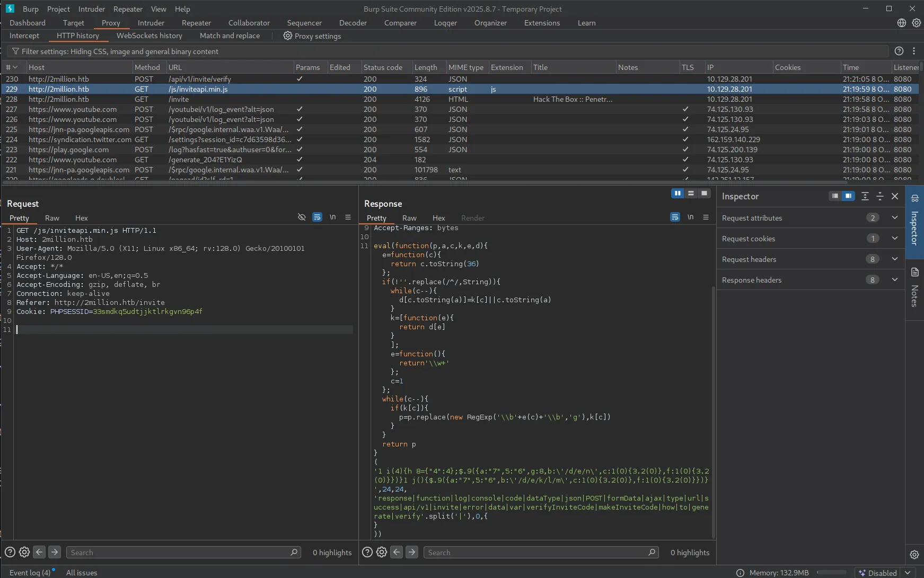The image size is (924, 578).
Task: Go to previous match in Response search
Action: point(397,552)
